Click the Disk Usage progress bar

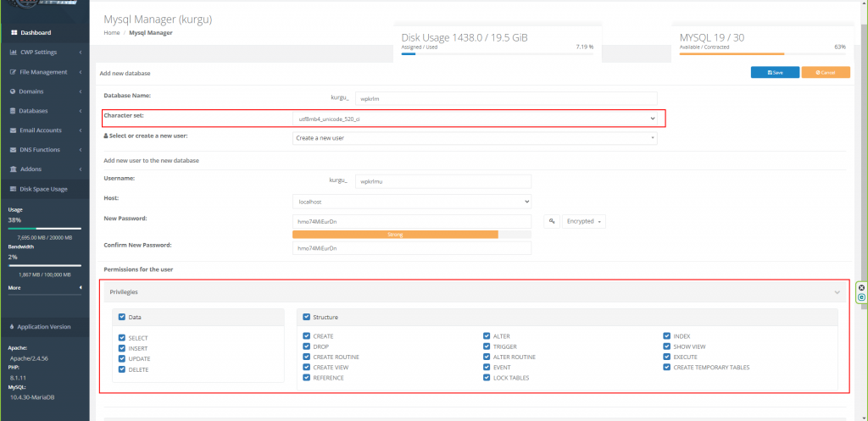coord(497,53)
